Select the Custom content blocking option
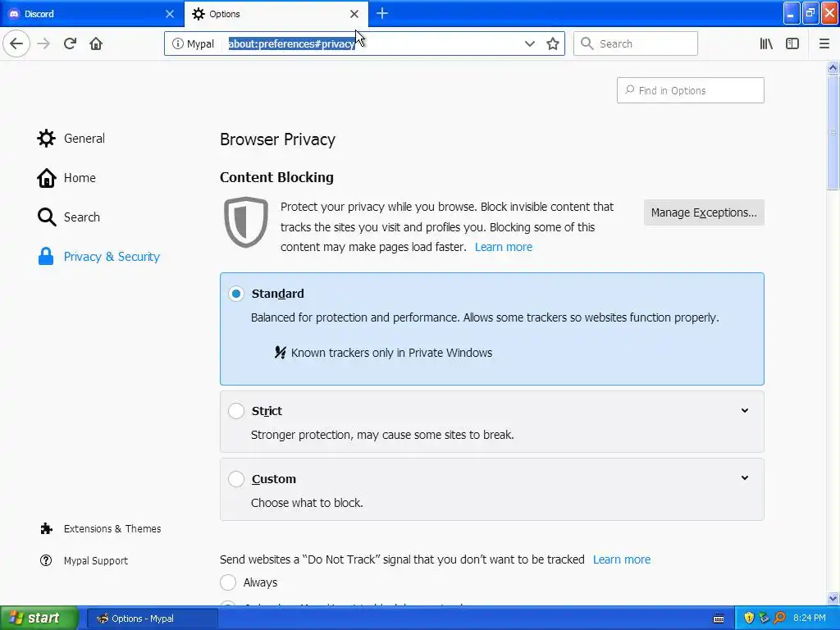 pyautogui.click(x=236, y=479)
